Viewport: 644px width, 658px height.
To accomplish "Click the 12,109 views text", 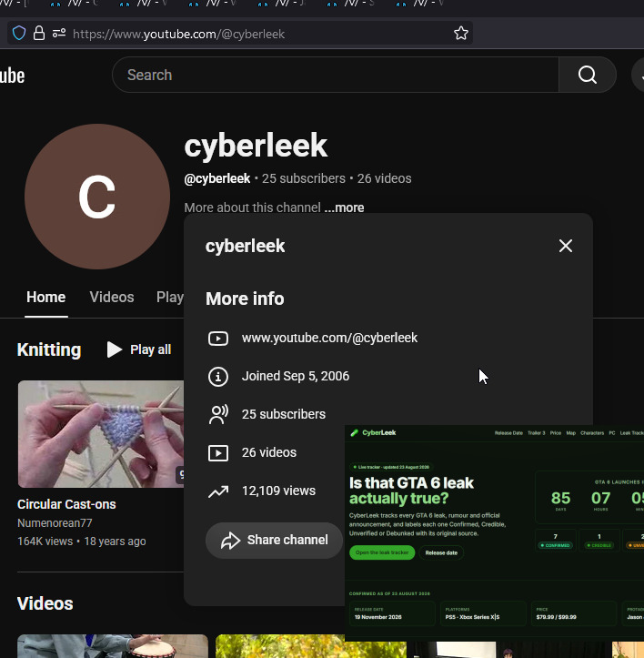I will click(x=278, y=491).
